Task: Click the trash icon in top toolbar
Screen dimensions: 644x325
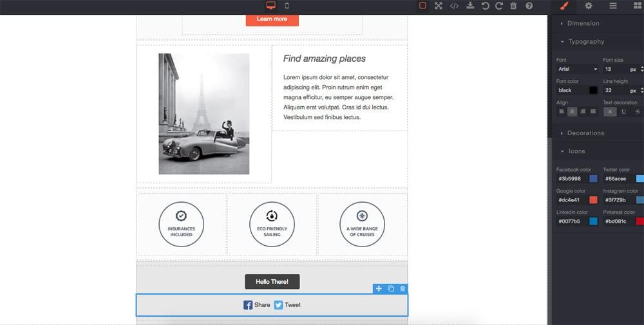Action: click(513, 6)
